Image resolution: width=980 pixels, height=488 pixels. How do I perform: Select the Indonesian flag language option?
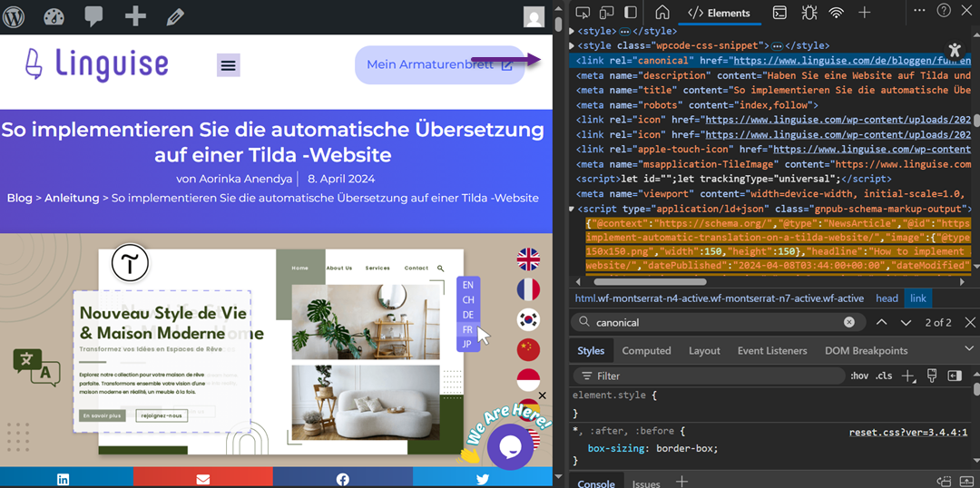point(528,379)
